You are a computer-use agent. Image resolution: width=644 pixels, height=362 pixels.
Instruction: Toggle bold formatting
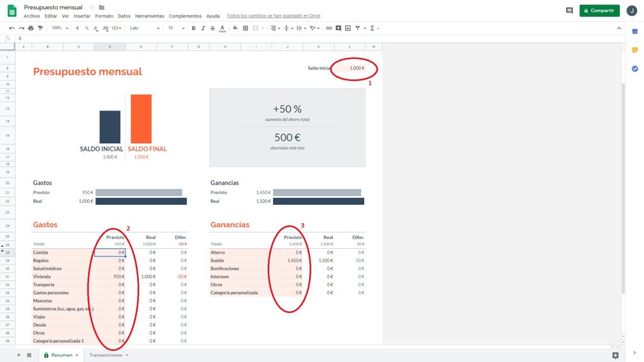pyautogui.click(x=194, y=28)
